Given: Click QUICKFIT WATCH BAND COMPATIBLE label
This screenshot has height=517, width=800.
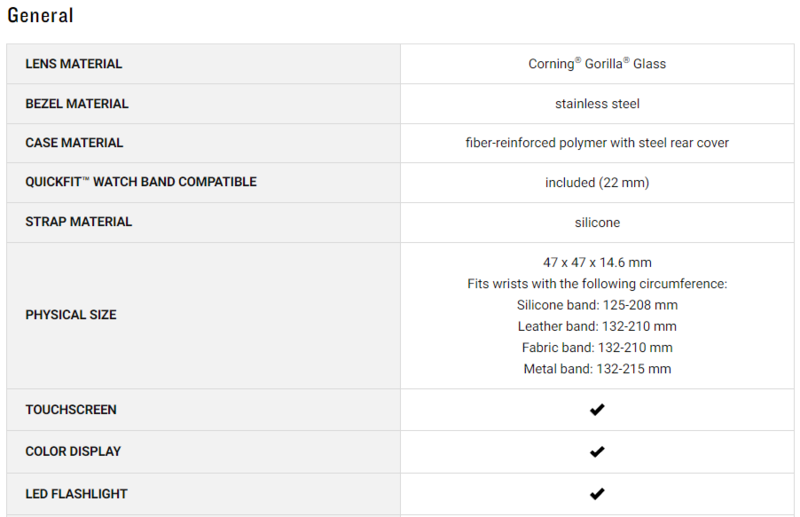Looking at the screenshot, I should point(141,182).
